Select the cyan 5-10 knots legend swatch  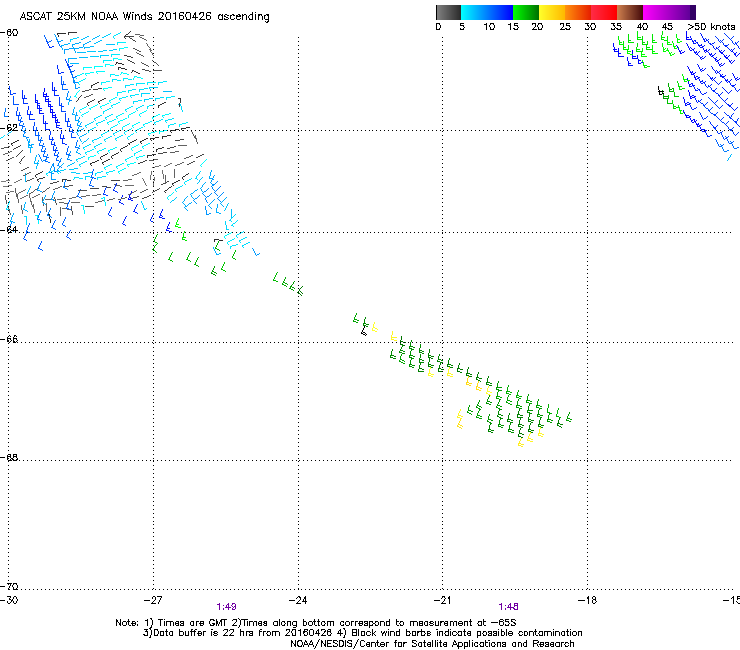tap(474, 12)
